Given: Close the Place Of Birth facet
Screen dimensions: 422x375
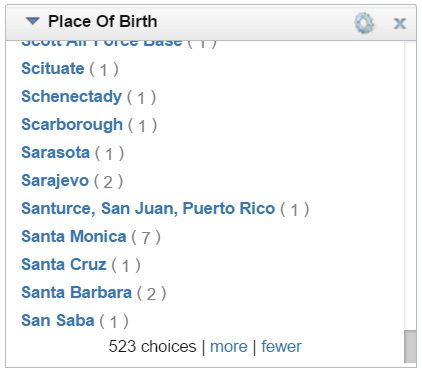Looking at the screenshot, I should [400, 23].
